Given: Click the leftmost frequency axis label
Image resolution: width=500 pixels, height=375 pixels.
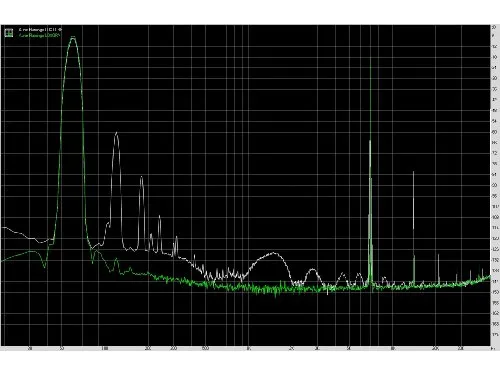Looking at the screenshot, I should tap(30, 348).
